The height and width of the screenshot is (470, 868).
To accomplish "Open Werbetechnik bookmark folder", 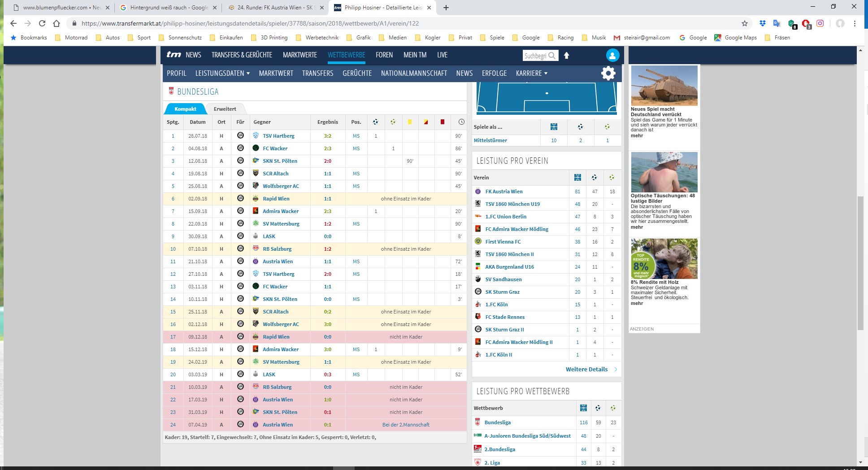I will coord(317,38).
